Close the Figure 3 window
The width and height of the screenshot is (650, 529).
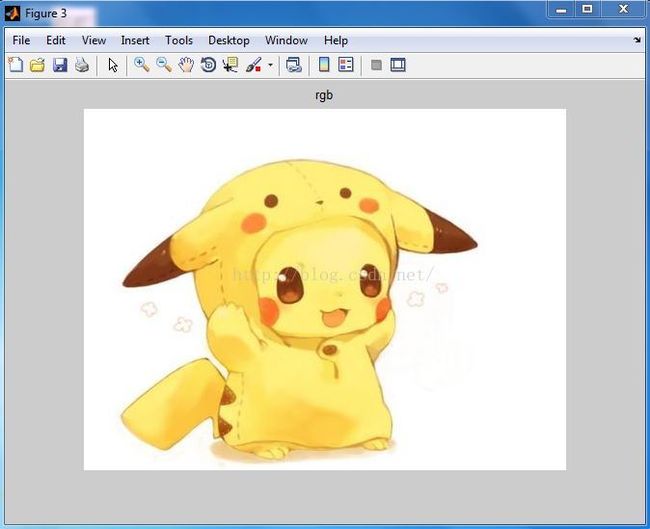623,10
